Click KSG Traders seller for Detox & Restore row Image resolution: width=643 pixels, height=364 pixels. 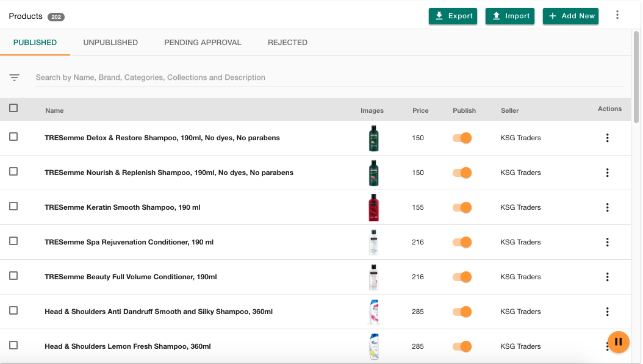click(x=520, y=138)
